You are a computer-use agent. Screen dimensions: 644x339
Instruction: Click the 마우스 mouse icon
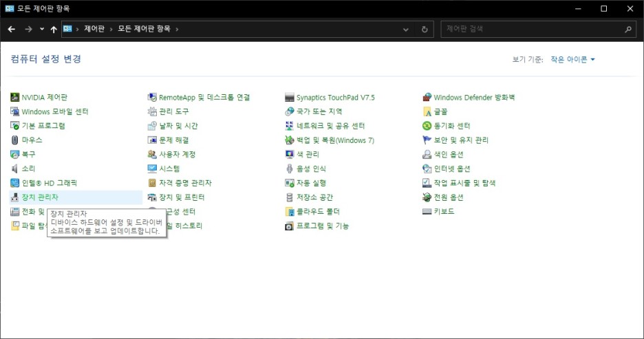point(14,140)
